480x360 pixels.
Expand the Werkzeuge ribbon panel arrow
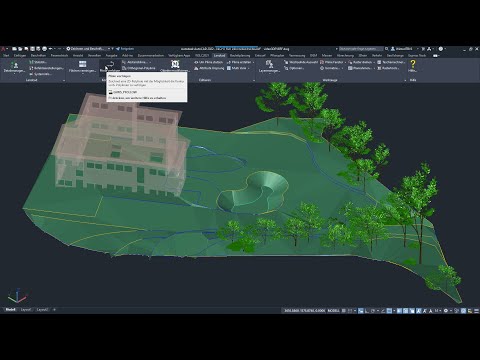(405, 80)
